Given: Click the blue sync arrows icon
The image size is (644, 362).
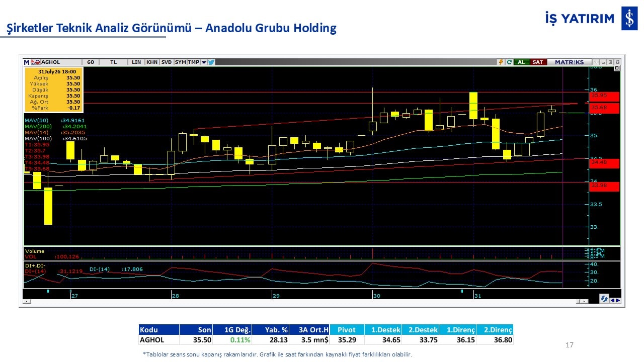Looking at the screenshot, I should tap(604, 299).
